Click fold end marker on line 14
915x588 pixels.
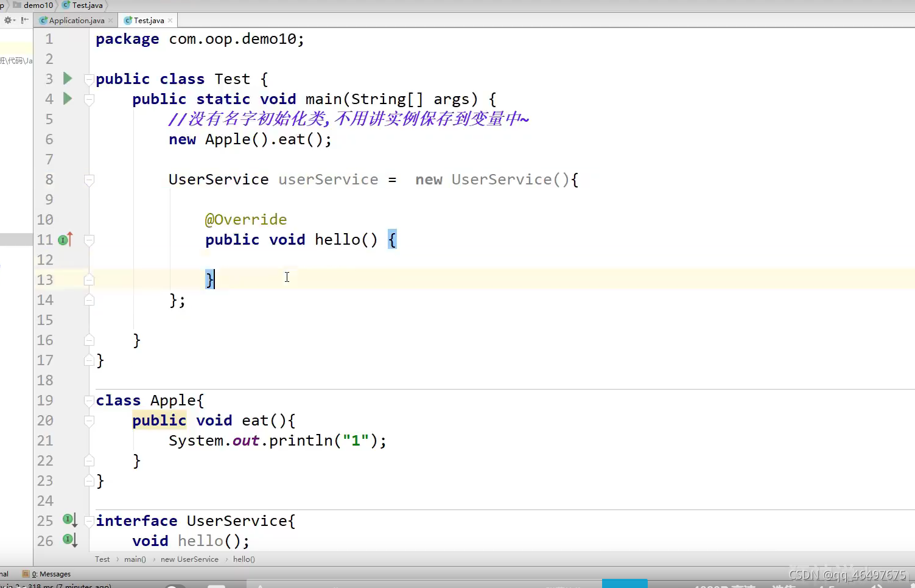click(x=89, y=300)
